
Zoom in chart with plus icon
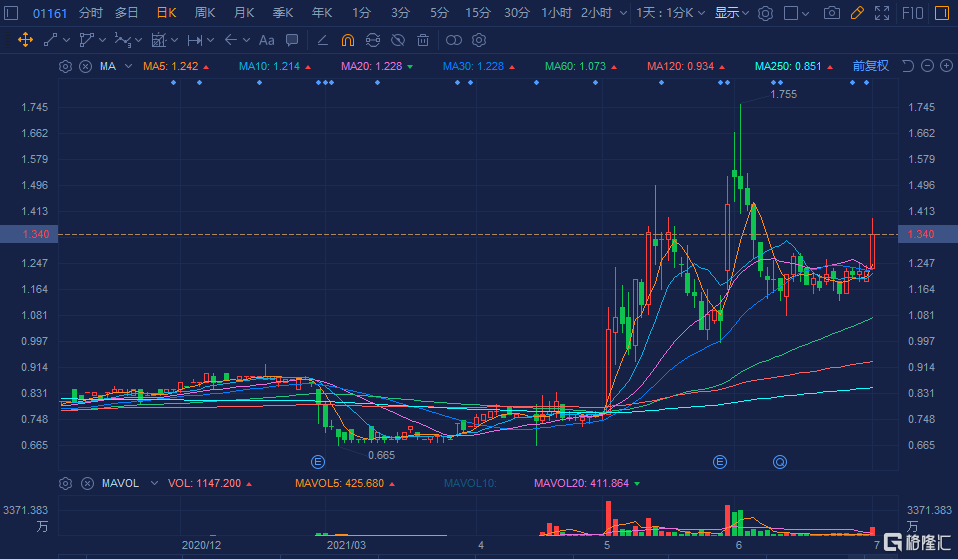(945, 66)
